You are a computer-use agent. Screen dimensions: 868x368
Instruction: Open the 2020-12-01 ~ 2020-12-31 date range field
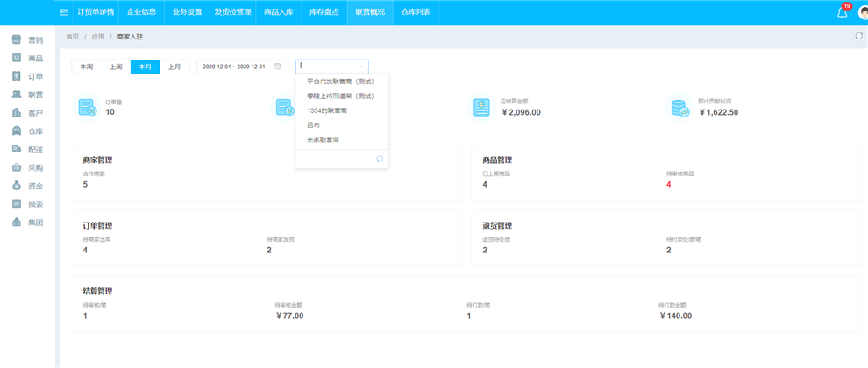(243, 67)
